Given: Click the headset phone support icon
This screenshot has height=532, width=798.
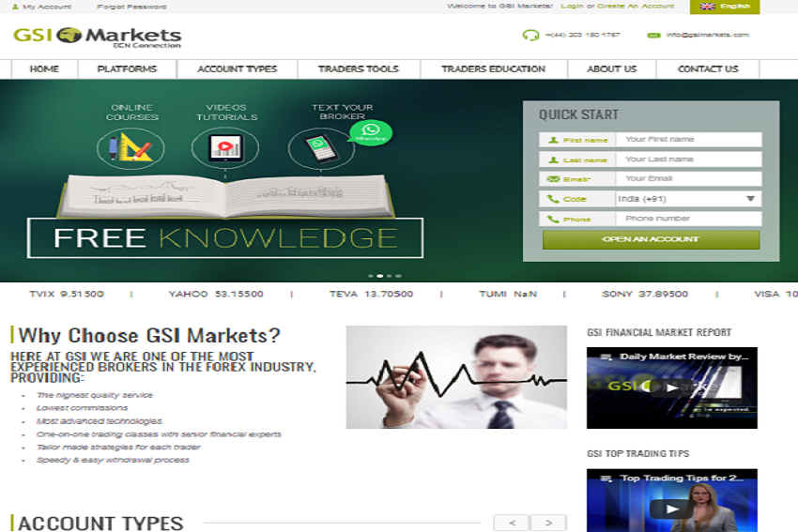Looking at the screenshot, I should point(530,35).
